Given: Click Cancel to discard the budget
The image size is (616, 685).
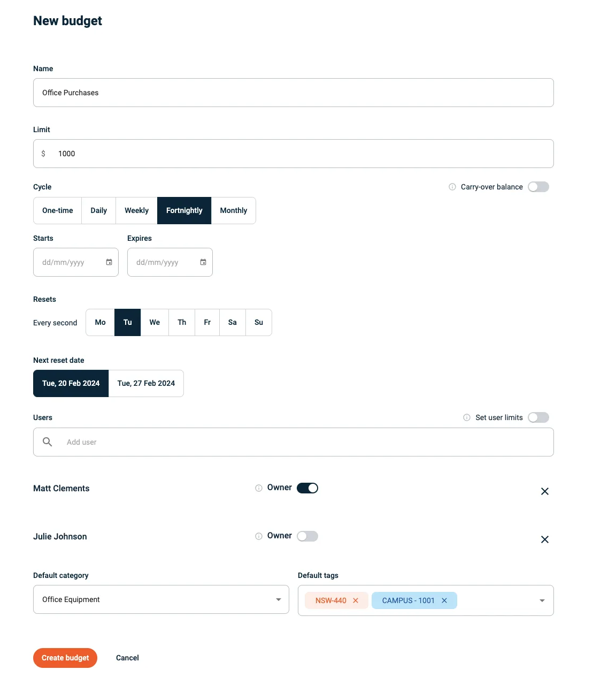Looking at the screenshot, I should (x=127, y=658).
